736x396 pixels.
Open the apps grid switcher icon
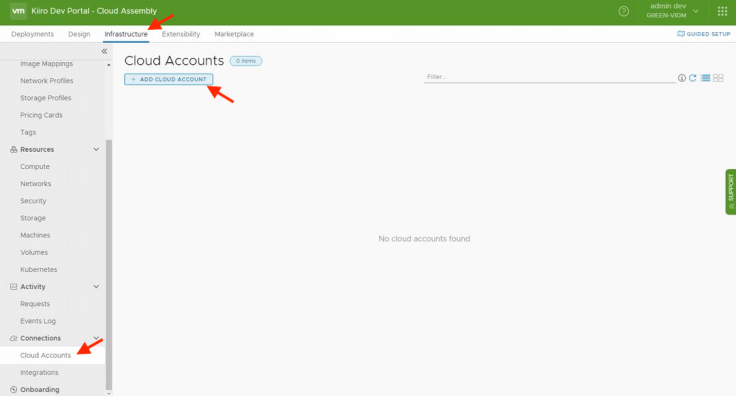722,11
